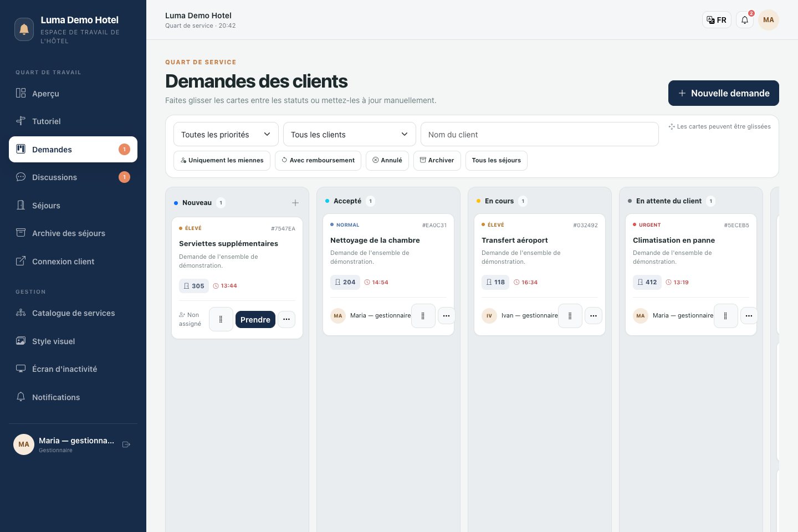This screenshot has height=532, width=798.
Task: Click the room 412 badge
Action: [x=647, y=282]
